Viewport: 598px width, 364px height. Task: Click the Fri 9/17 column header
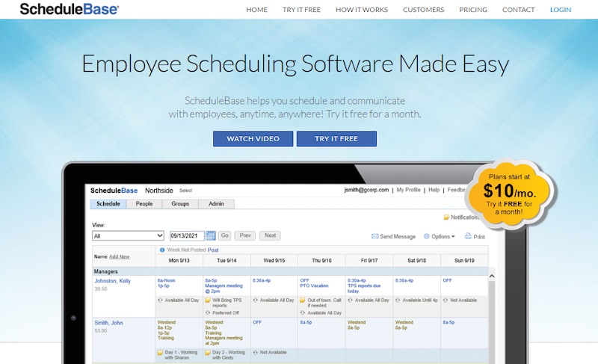pyautogui.click(x=369, y=261)
